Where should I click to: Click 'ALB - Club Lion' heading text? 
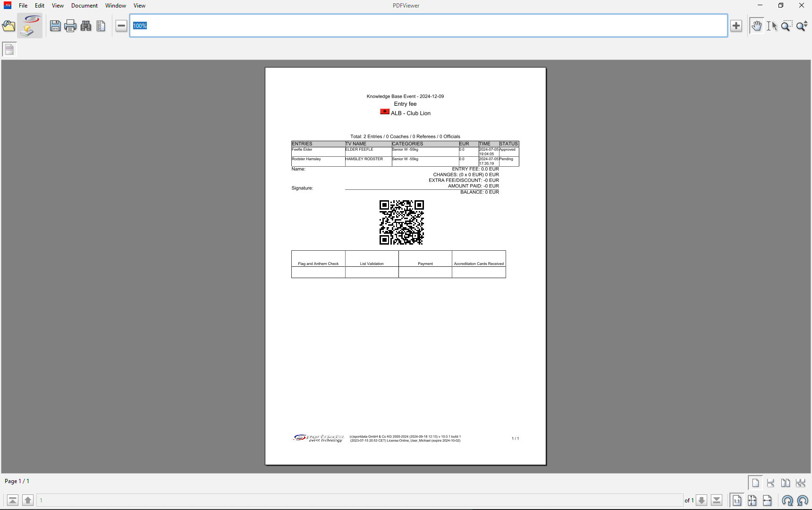pos(411,113)
